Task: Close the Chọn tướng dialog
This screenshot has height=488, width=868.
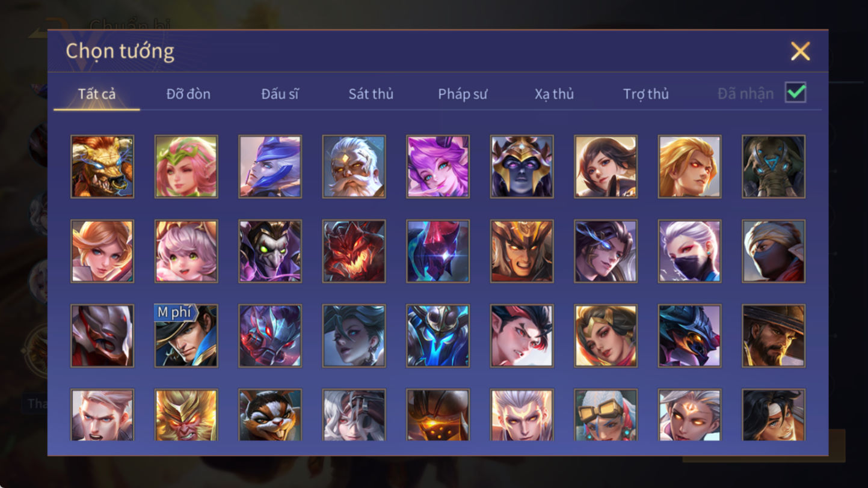Action: coord(801,51)
